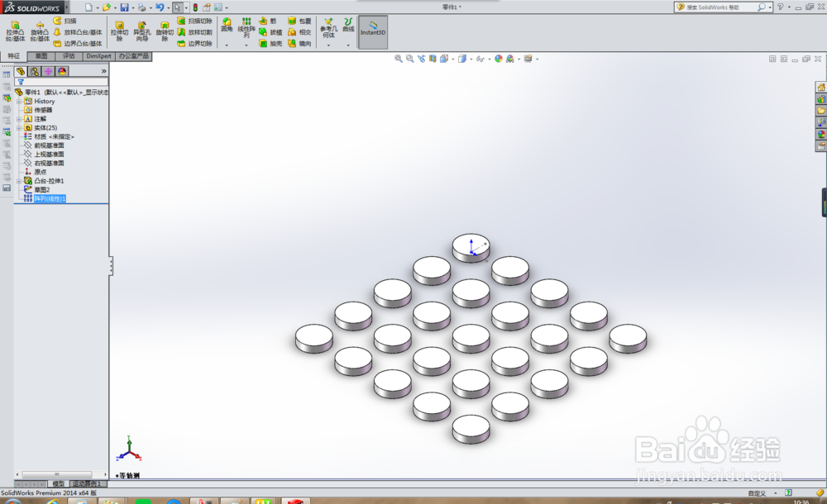
Task: Select the 拉伸凸台/基体 extrude boss tool
Action: (15, 31)
